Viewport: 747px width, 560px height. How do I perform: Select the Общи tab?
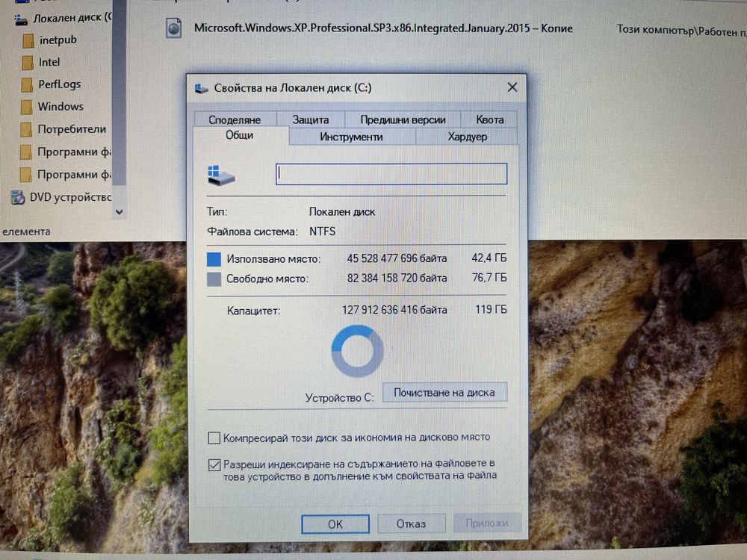click(240, 135)
